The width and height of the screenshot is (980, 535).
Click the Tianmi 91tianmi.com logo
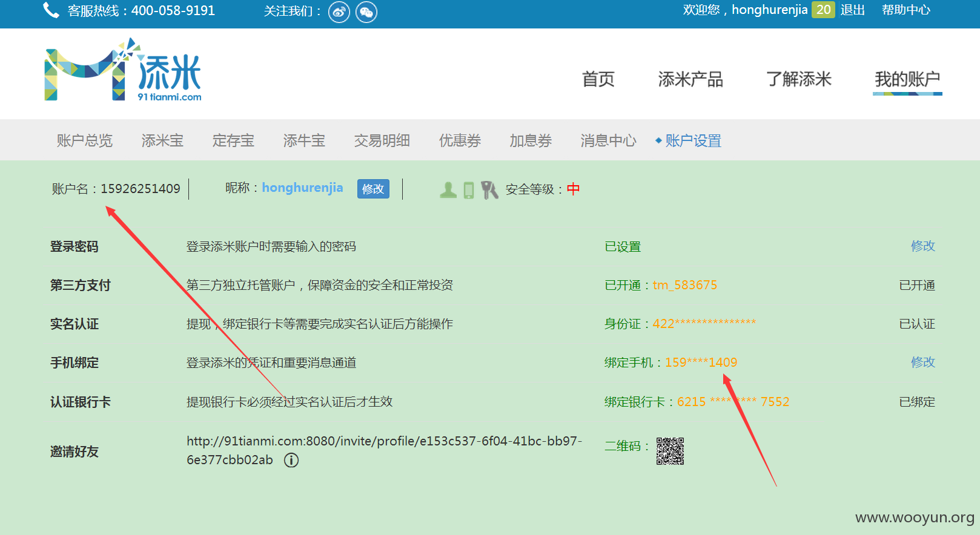(x=123, y=70)
